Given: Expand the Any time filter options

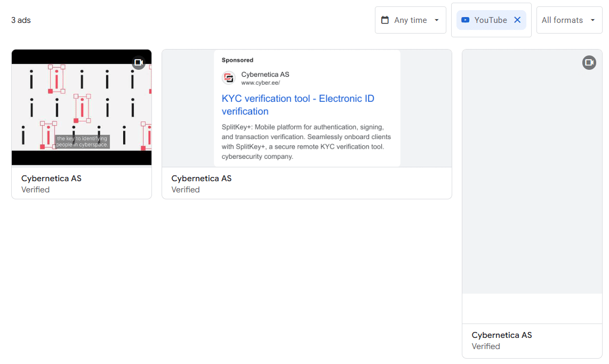Looking at the screenshot, I should click(x=411, y=20).
